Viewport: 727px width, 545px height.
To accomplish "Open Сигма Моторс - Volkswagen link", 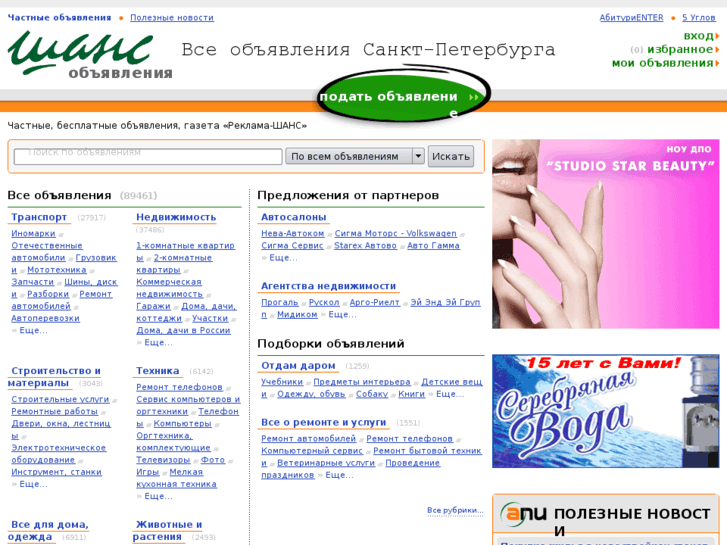I will [x=395, y=233].
